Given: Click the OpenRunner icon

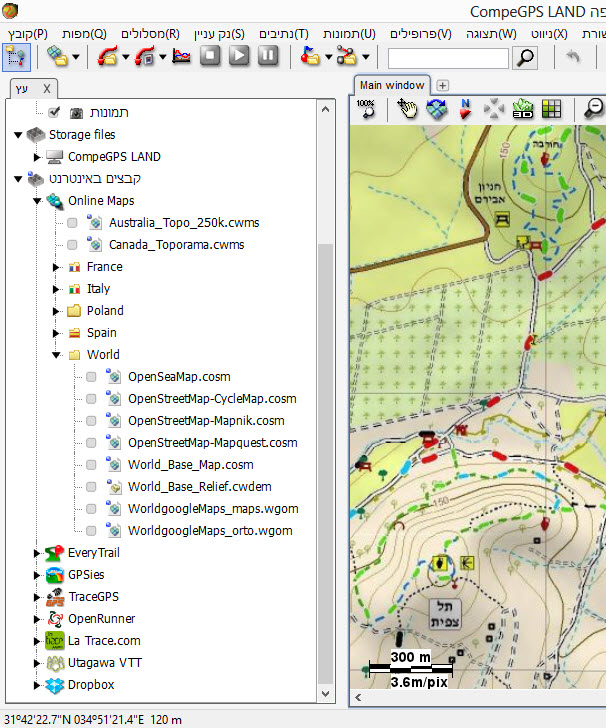Looking at the screenshot, I should coord(55,618).
